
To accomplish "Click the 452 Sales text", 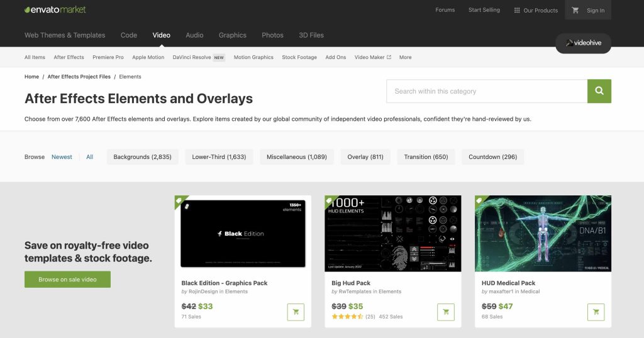I will pos(391,317).
